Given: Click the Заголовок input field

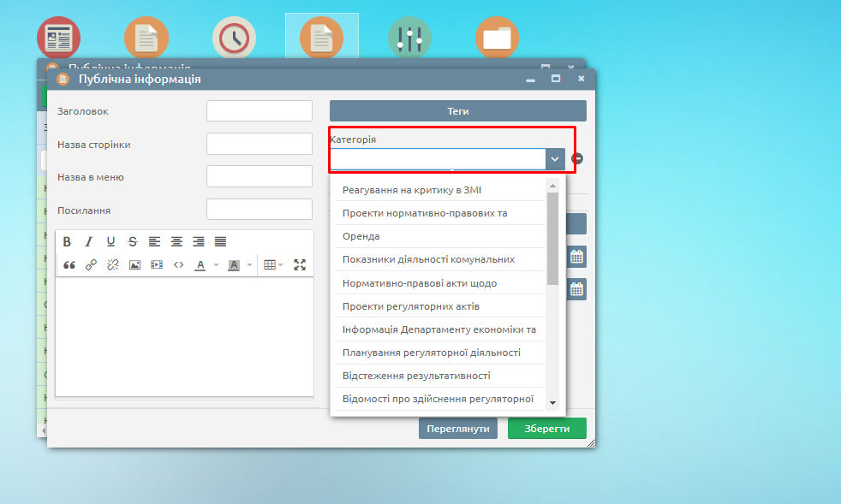Looking at the screenshot, I should click(259, 111).
